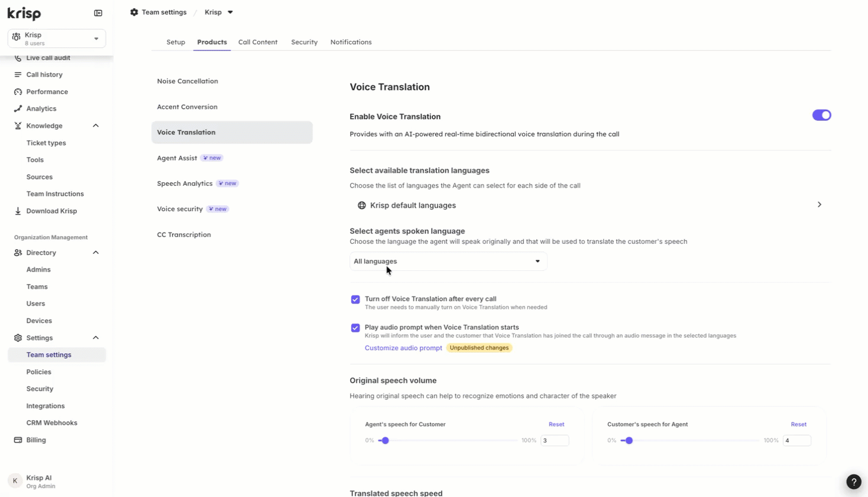The image size is (868, 497).
Task: Select Voice Translation product
Action: 232,133
